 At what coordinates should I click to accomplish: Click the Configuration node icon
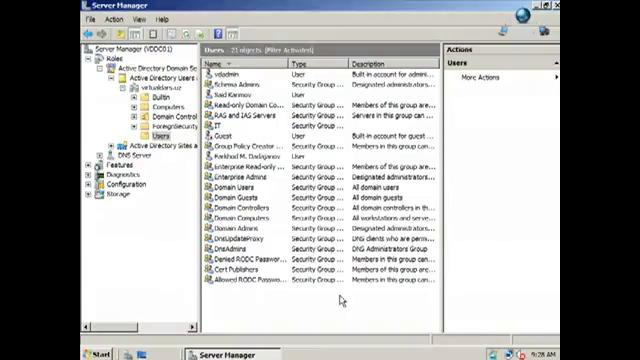click(x=99, y=184)
